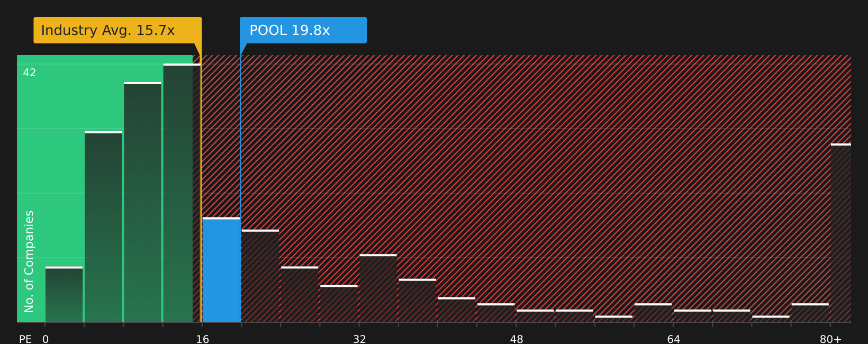Screen dimensions: 868x344
Task: Click the shortest green bar at PE 0
Action: 64,294
